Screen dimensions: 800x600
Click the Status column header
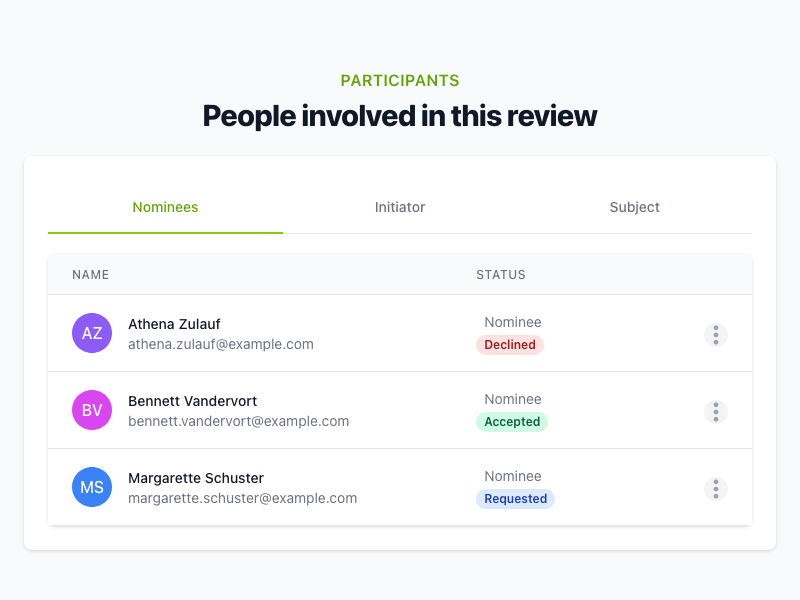[x=501, y=275]
